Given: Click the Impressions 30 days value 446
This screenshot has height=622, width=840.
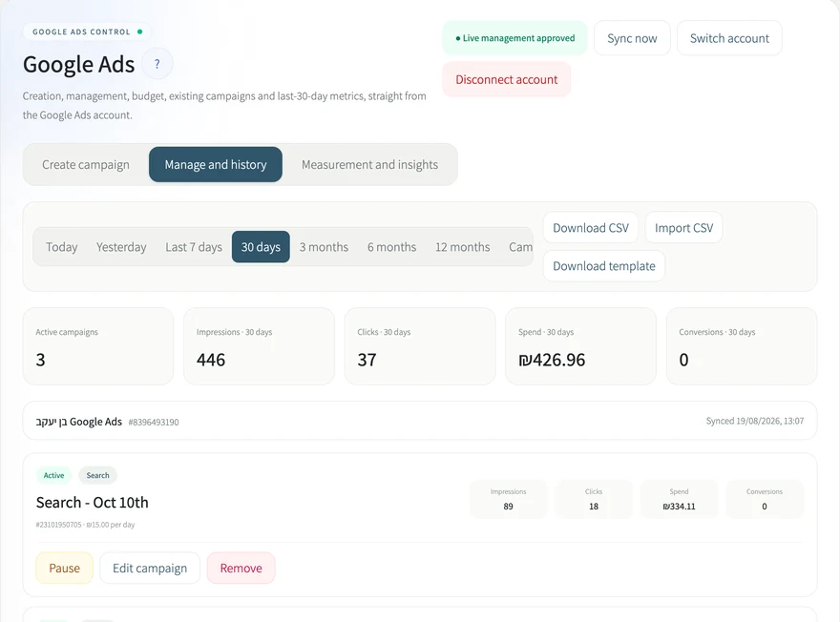Looking at the screenshot, I should (x=211, y=360).
